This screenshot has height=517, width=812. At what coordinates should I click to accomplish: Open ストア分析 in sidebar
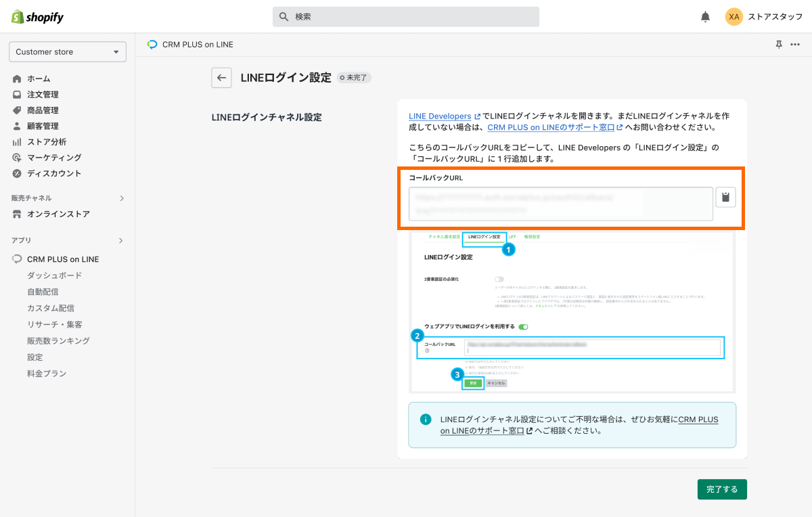pyautogui.click(x=47, y=142)
